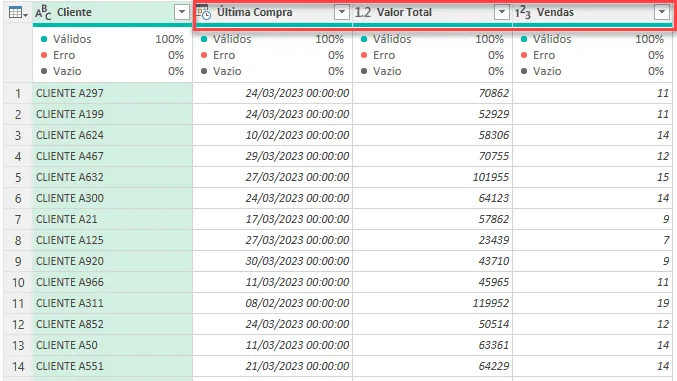Select row number 12
The width and height of the screenshot is (677, 381).
18,324
